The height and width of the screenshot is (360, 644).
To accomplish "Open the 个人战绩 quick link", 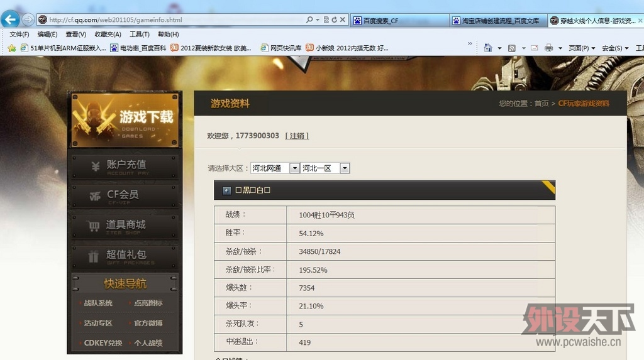I will point(148,343).
